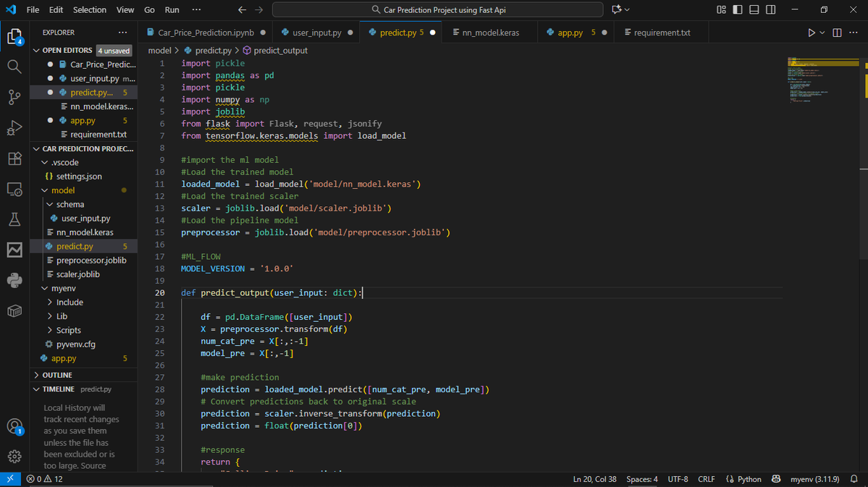
Task: Open the Run menu
Action: click(172, 10)
